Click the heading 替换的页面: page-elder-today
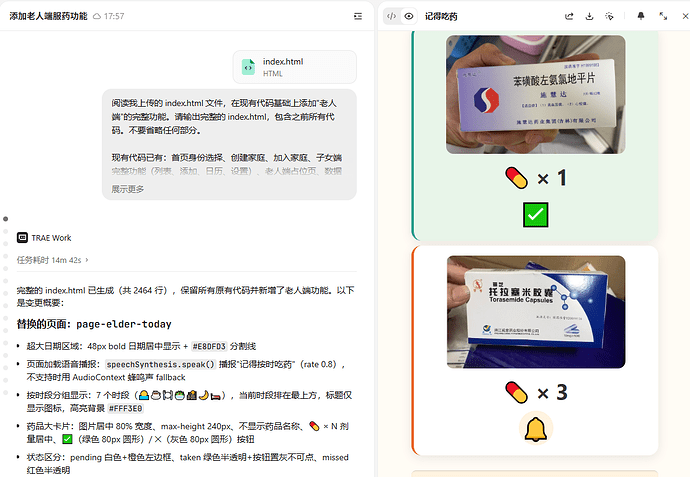Screen dimensions: 690x477 pyautogui.click(x=94, y=324)
